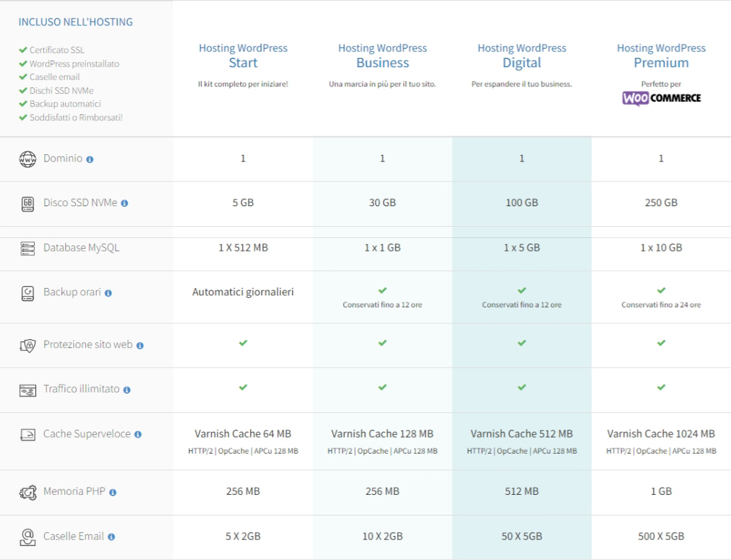Click 'Il kit completo per iniziare!' tagline
731x560 pixels.
[x=243, y=84]
